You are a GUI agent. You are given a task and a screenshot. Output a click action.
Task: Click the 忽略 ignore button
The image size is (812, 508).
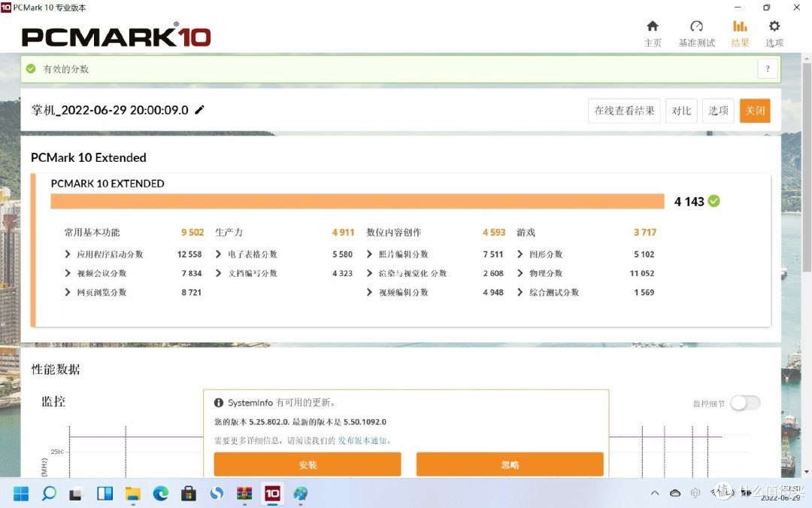click(510, 464)
